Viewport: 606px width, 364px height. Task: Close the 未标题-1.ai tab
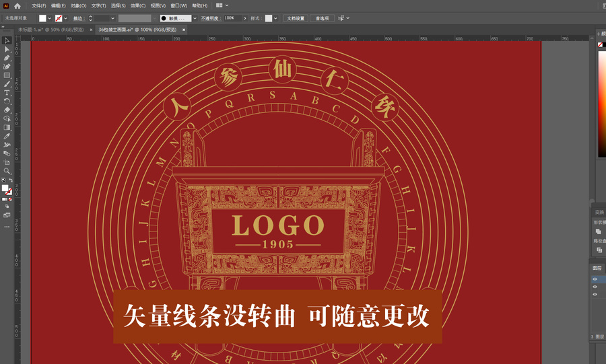click(91, 30)
